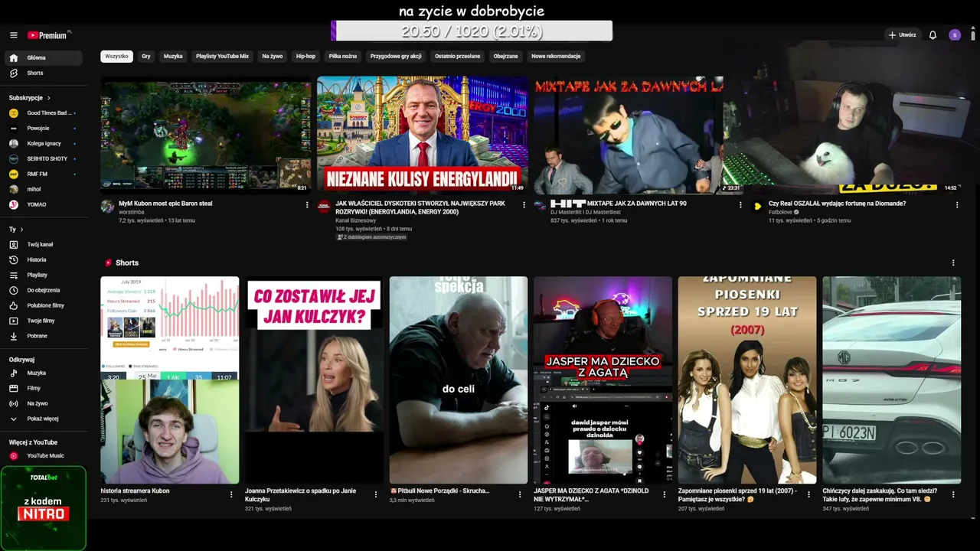Play the Chinese MG car short thumbnail
This screenshot has height=551, width=980.
pos(891,380)
